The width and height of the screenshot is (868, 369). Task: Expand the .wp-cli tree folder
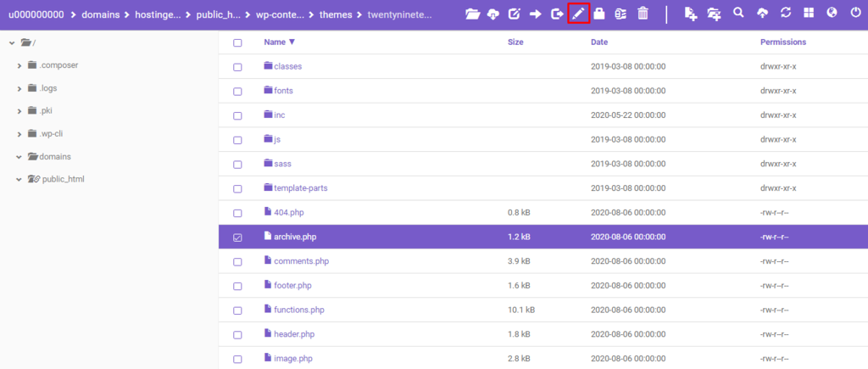point(19,134)
